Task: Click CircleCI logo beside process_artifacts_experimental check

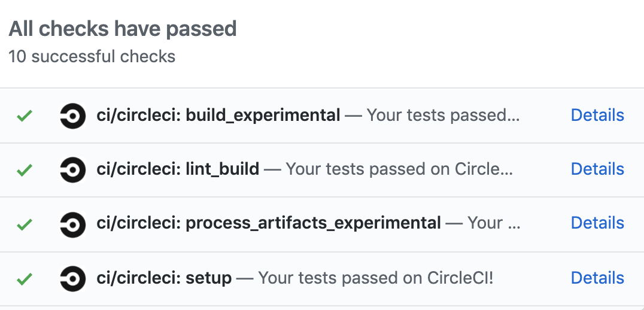Action: pyautogui.click(x=73, y=224)
